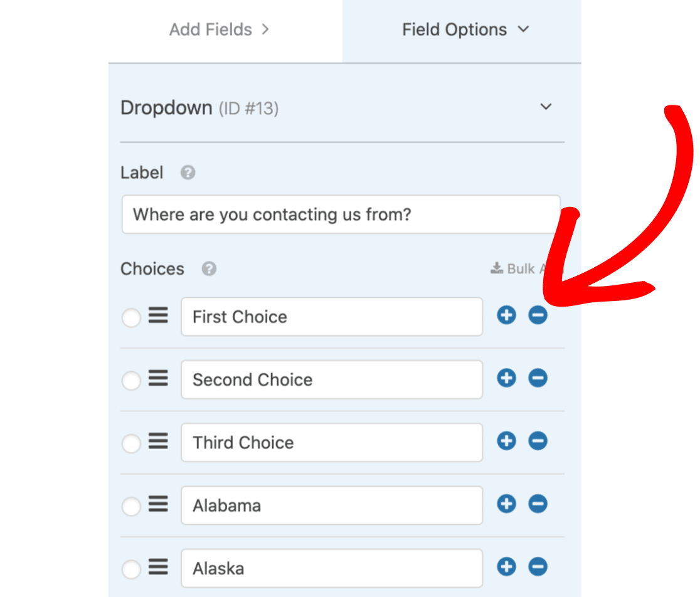Click the chevron next to Field Options
700x597 pixels.
click(523, 29)
